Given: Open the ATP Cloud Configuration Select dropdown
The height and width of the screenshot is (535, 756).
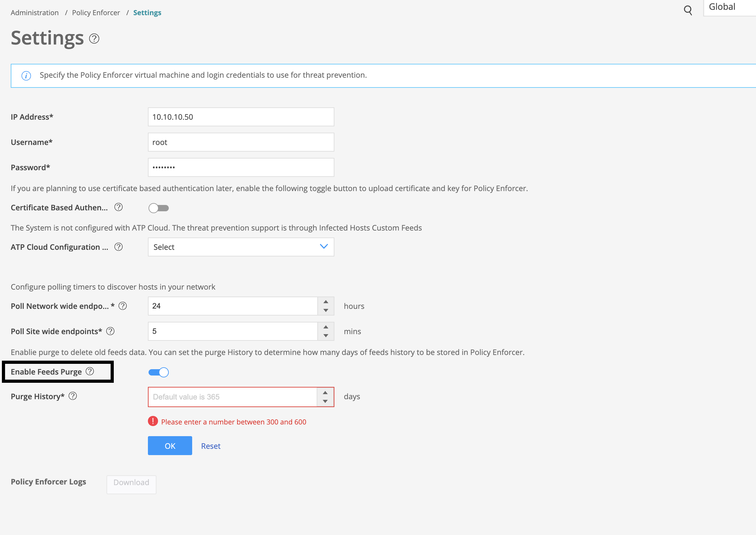Looking at the screenshot, I should pyautogui.click(x=241, y=247).
